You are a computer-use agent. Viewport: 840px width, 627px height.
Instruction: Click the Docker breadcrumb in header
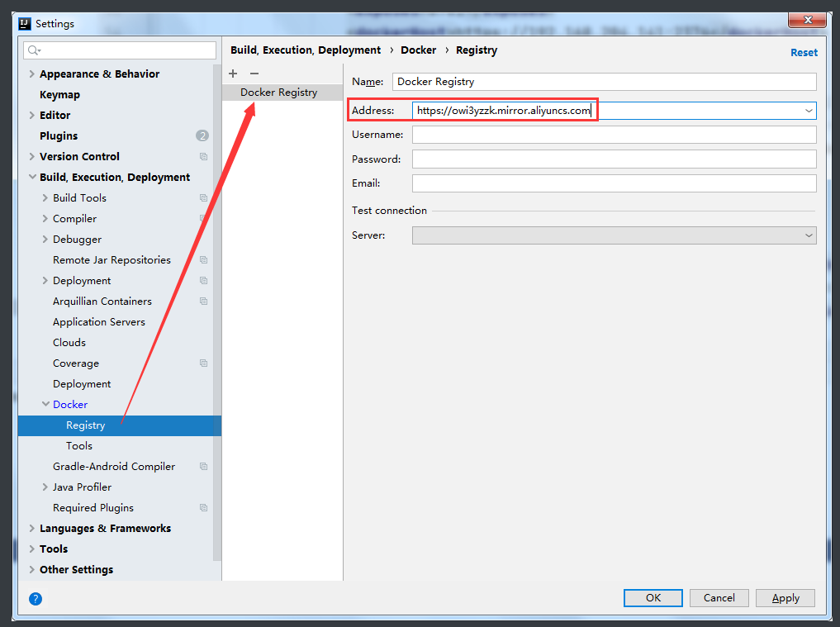pos(419,50)
